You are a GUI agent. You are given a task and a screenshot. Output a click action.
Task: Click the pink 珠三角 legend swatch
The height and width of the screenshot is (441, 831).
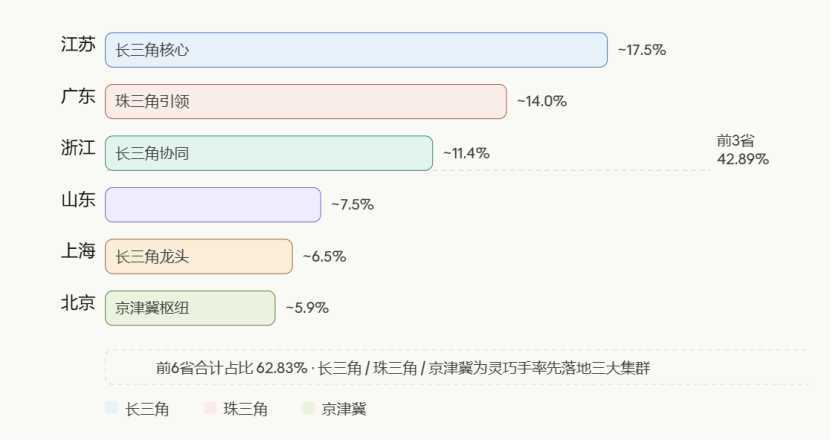210,408
